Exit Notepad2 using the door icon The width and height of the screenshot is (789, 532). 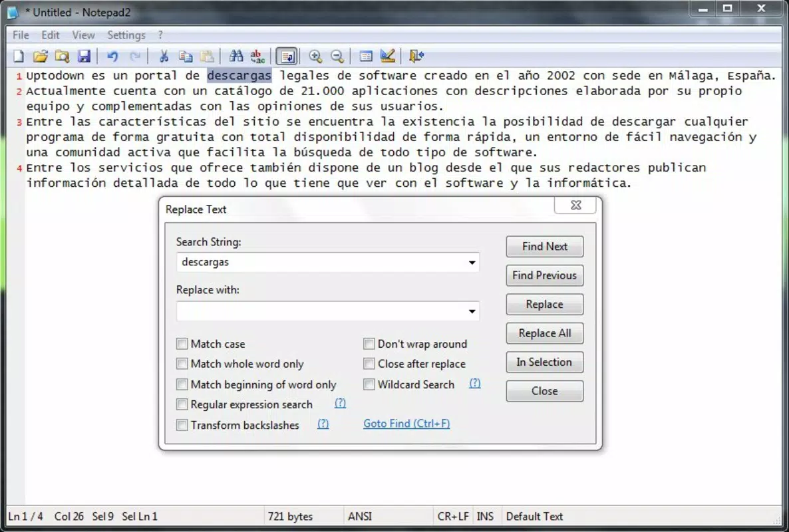click(416, 56)
